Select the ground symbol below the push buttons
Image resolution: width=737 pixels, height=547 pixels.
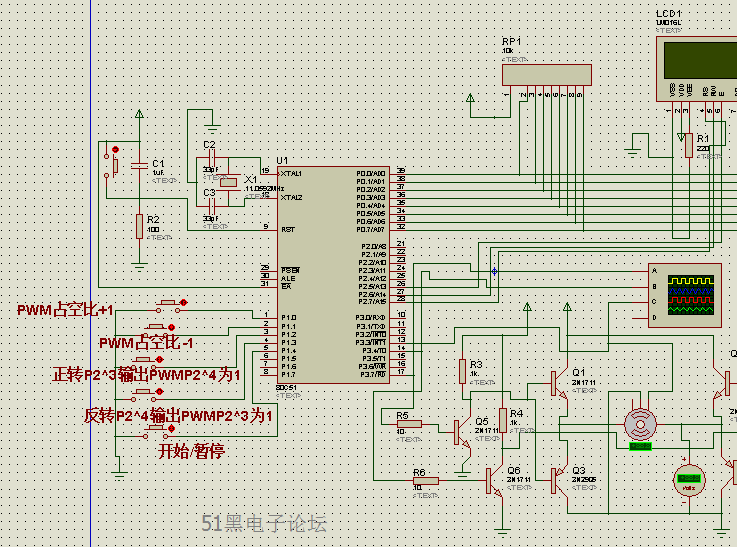coord(119,475)
